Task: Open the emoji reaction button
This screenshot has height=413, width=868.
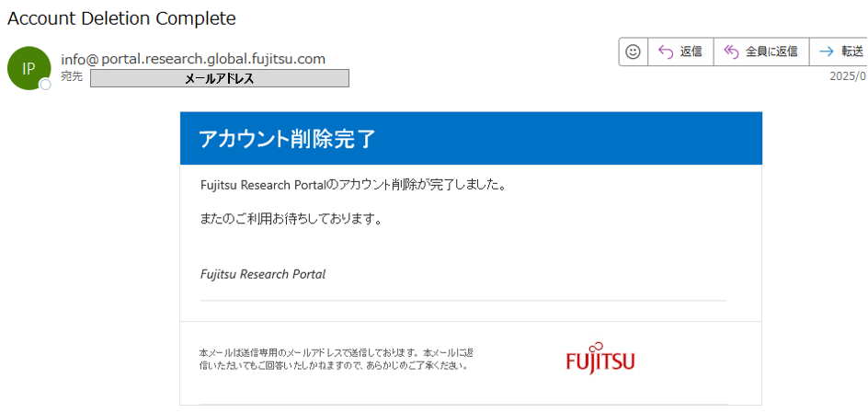Action: click(x=633, y=52)
